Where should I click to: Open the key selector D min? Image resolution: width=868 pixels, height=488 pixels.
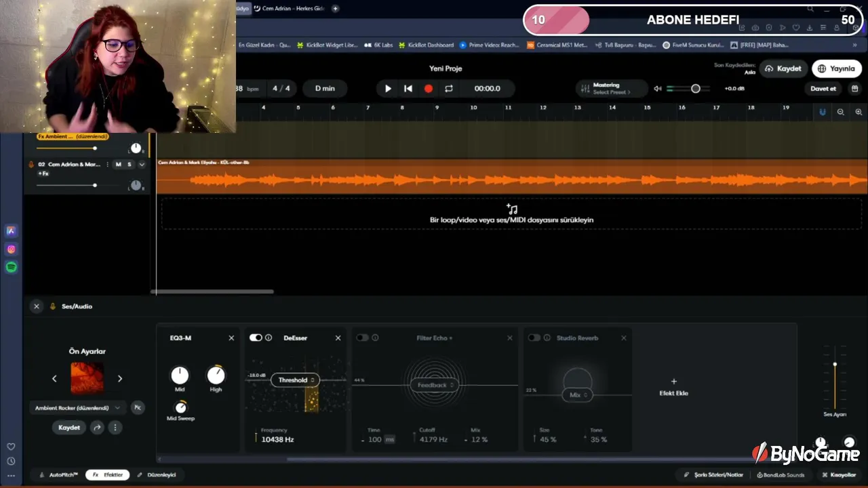(325, 88)
